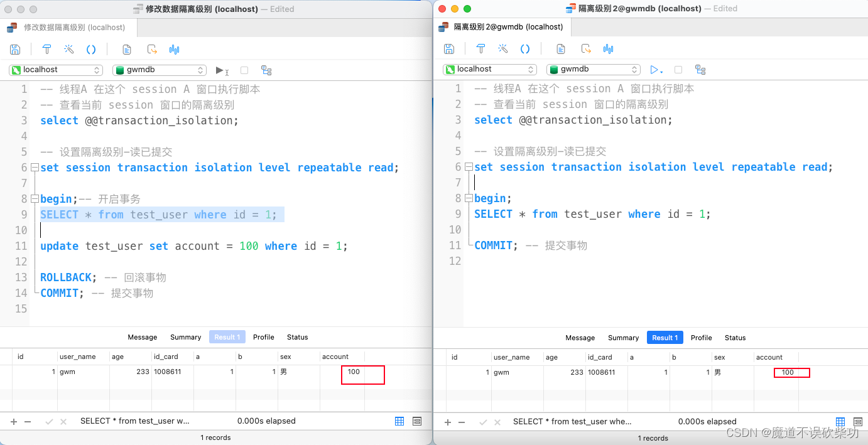
Task: Switch to grid view in left window
Action: pyautogui.click(x=399, y=421)
